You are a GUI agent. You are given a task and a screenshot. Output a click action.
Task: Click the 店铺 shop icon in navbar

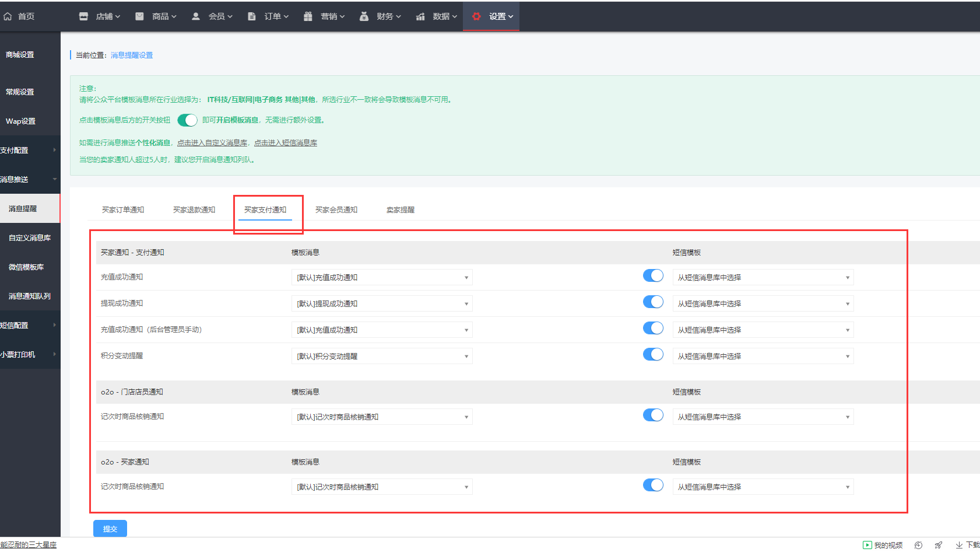(83, 16)
